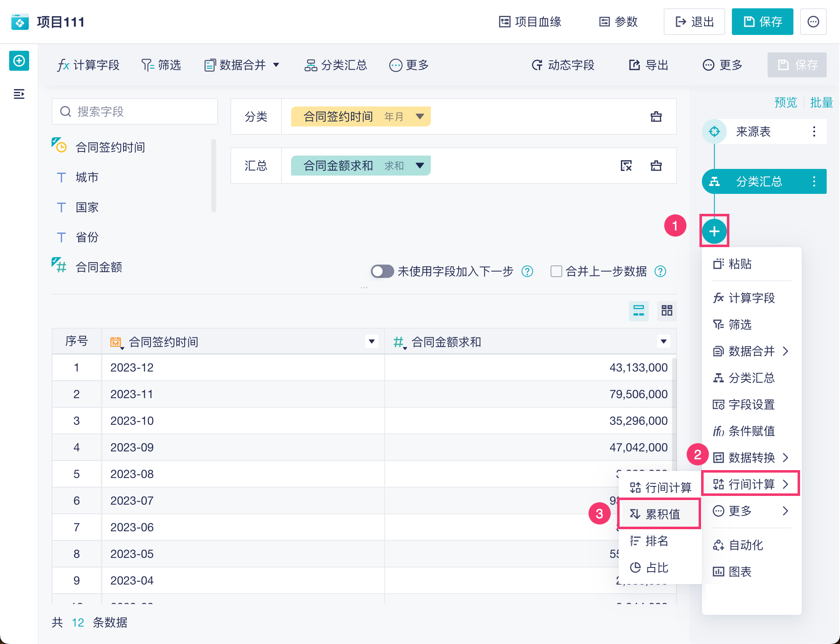Click help icon beside 合并上一步数据
The height and width of the screenshot is (644, 840).
pos(660,271)
